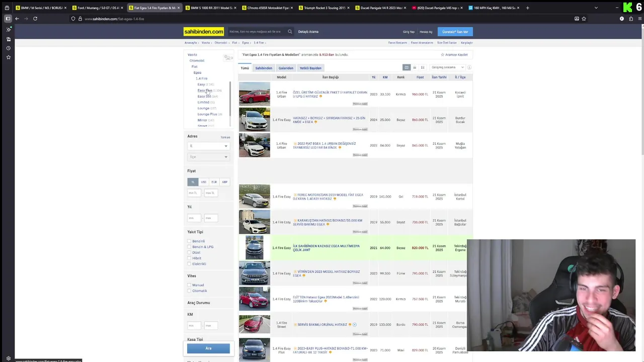Click the header search input field
This screenshot has width=644, height=362.
point(258,32)
